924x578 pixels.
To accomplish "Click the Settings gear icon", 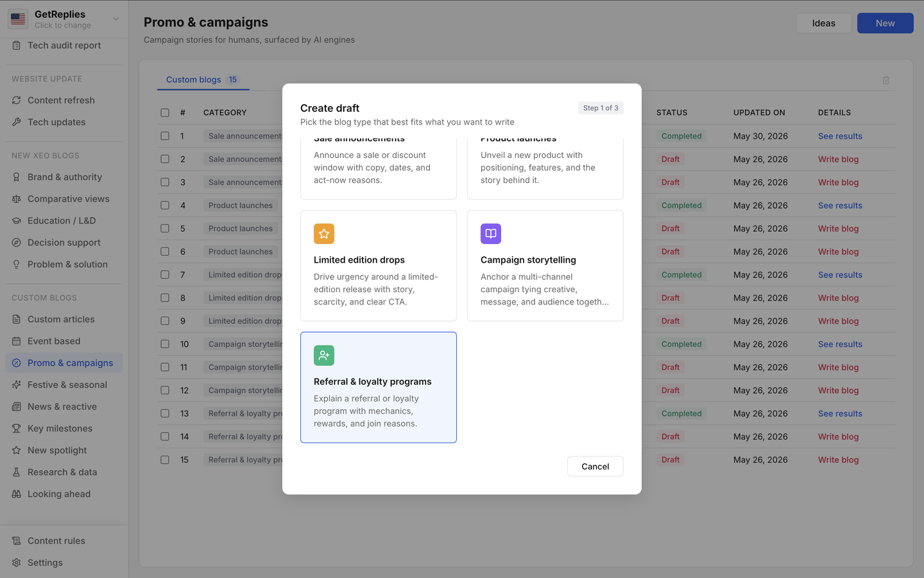I will coord(17,563).
